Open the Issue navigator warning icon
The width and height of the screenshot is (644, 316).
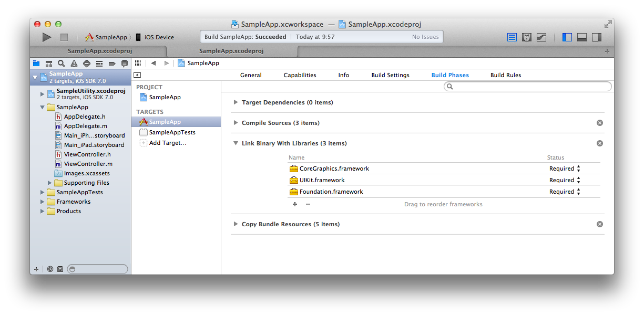(74, 64)
